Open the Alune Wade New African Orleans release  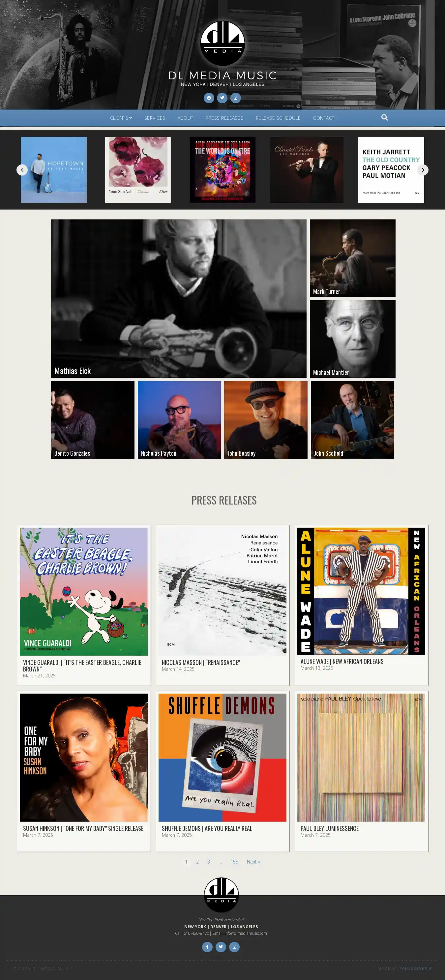tap(361, 605)
